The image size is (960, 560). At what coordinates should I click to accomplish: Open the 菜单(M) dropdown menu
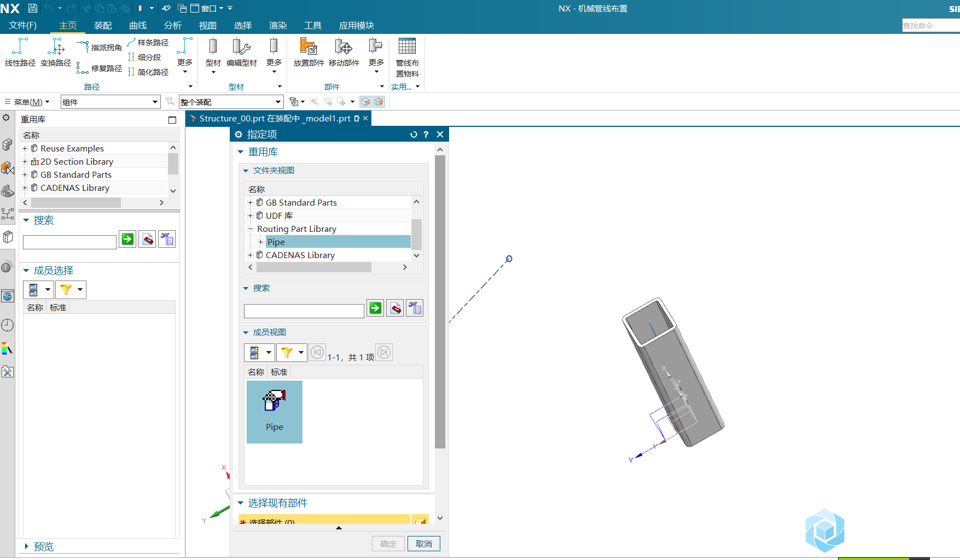[x=27, y=102]
